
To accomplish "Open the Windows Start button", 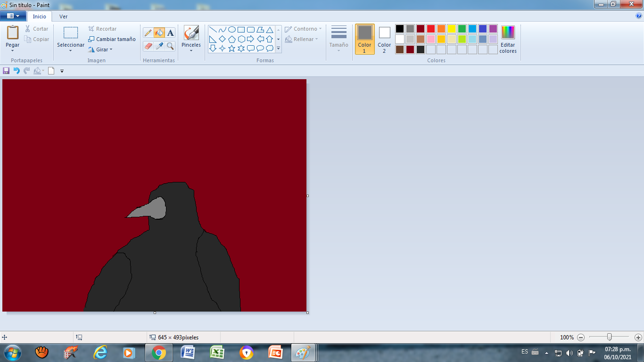I will point(12,353).
